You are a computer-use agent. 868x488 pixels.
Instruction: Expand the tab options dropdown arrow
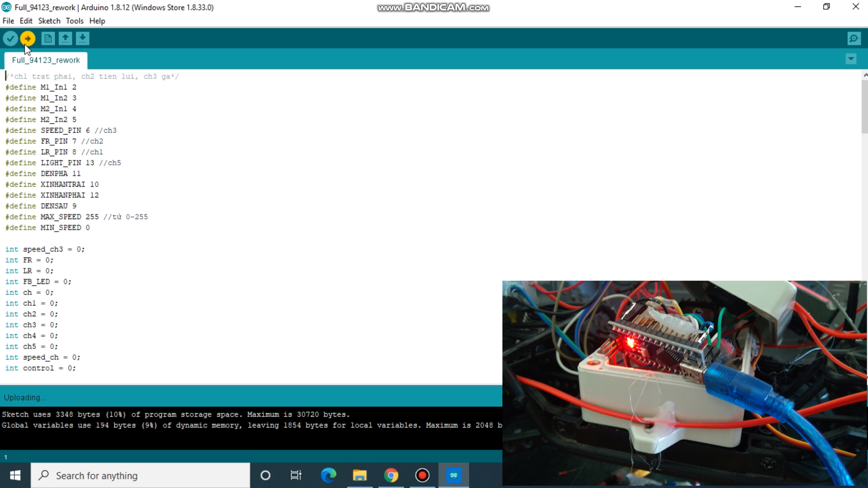point(851,59)
